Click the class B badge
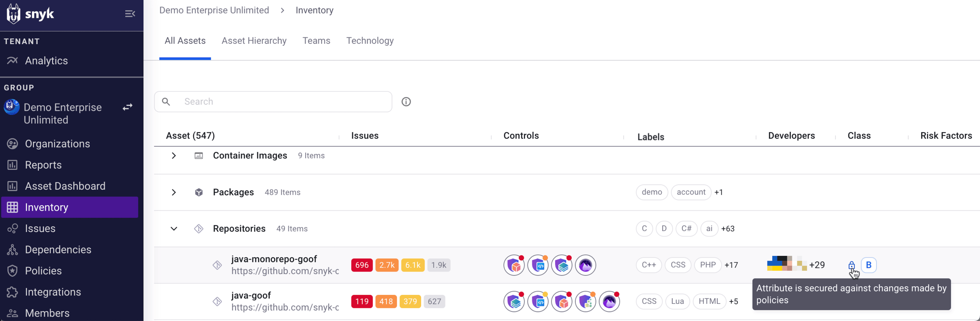The image size is (980, 321). (x=869, y=265)
